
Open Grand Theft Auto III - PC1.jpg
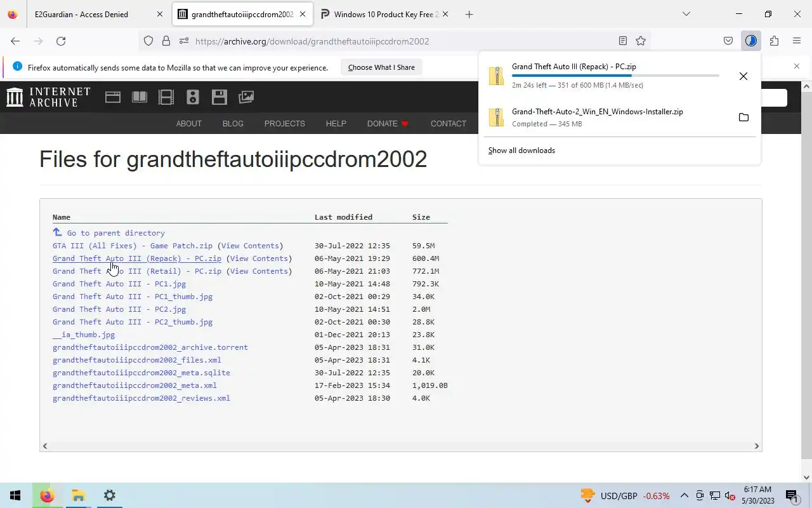click(119, 284)
